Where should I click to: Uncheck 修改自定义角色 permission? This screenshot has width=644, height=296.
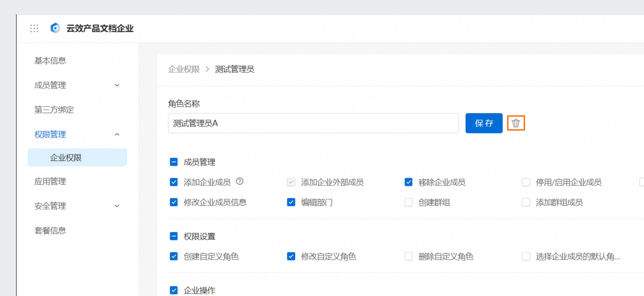[291, 256]
